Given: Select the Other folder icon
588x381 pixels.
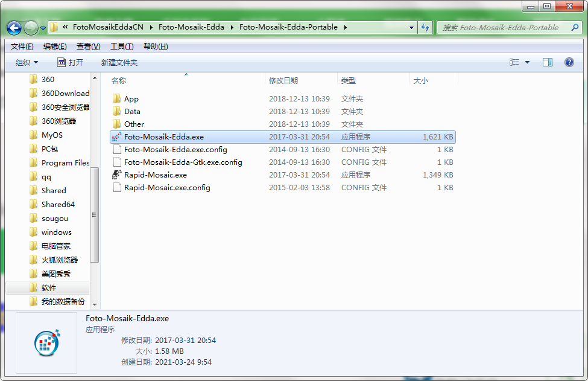Looking at the screenshot, I should 116,124.
